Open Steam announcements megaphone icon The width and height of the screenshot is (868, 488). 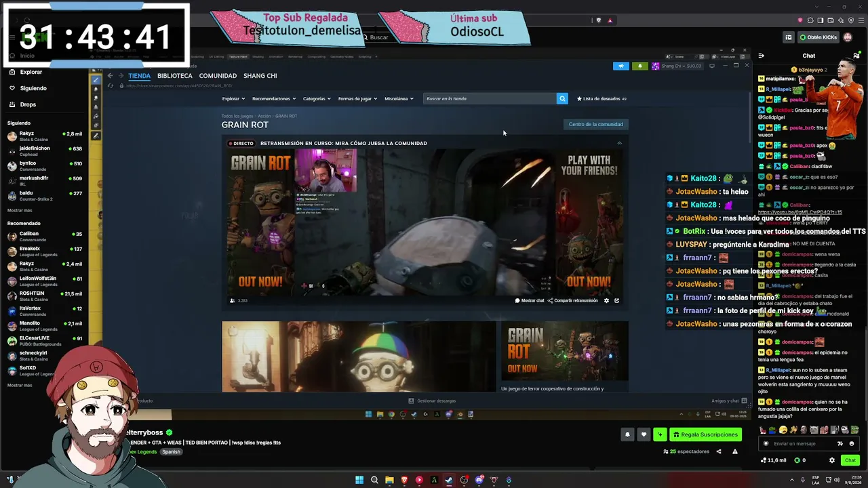pos(621,66)
